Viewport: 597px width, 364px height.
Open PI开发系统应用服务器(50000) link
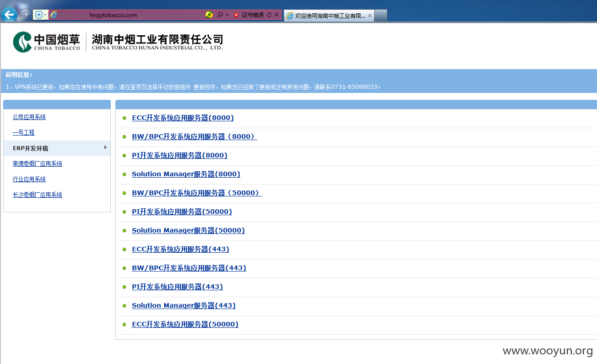[x=182, y=212]
